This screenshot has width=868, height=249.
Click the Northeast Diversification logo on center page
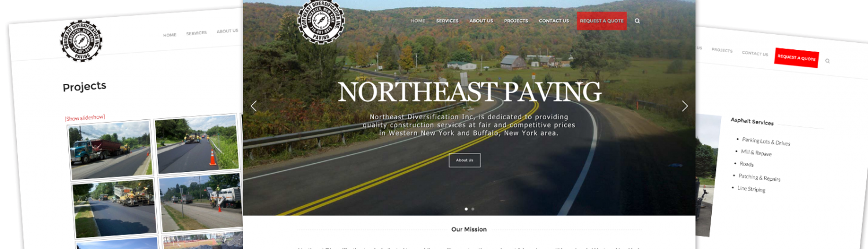click(321, 21)
